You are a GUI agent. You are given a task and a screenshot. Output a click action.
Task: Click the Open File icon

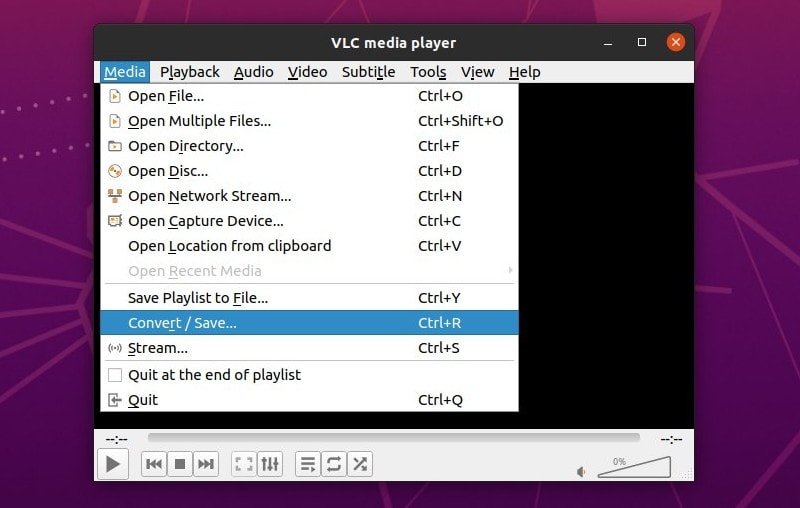(115, 96)
